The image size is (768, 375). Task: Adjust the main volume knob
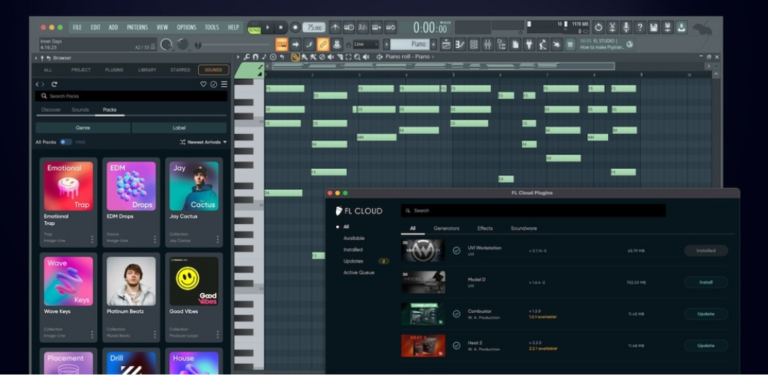[167, 45]
